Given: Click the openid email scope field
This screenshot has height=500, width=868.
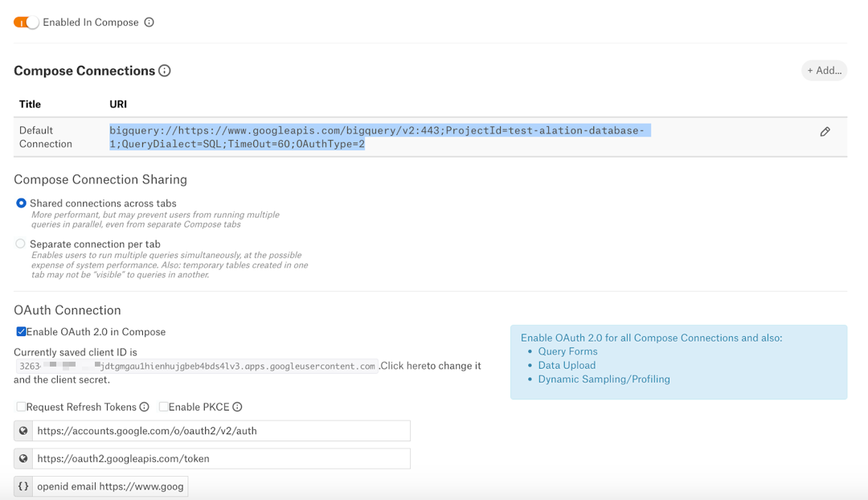Looking at the screenshot, I should (x=110, y=486).
